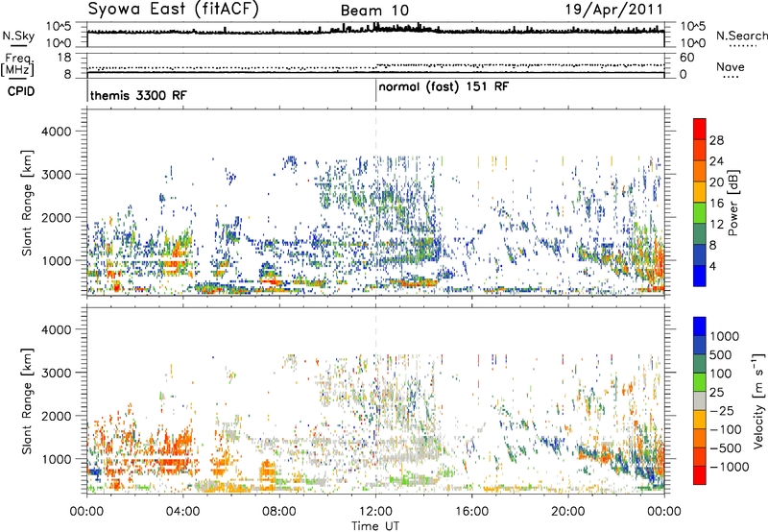Click the '12:00' time axis label
Viewport: 768px width, 532px height.
click(x=375, y=512)
